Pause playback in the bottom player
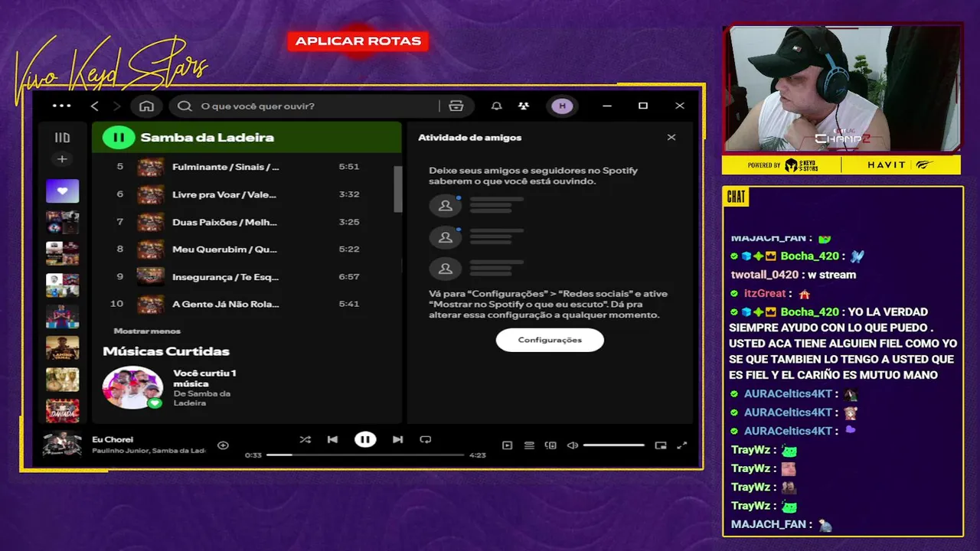Screen dimensions: 980x551 [365, 439]
